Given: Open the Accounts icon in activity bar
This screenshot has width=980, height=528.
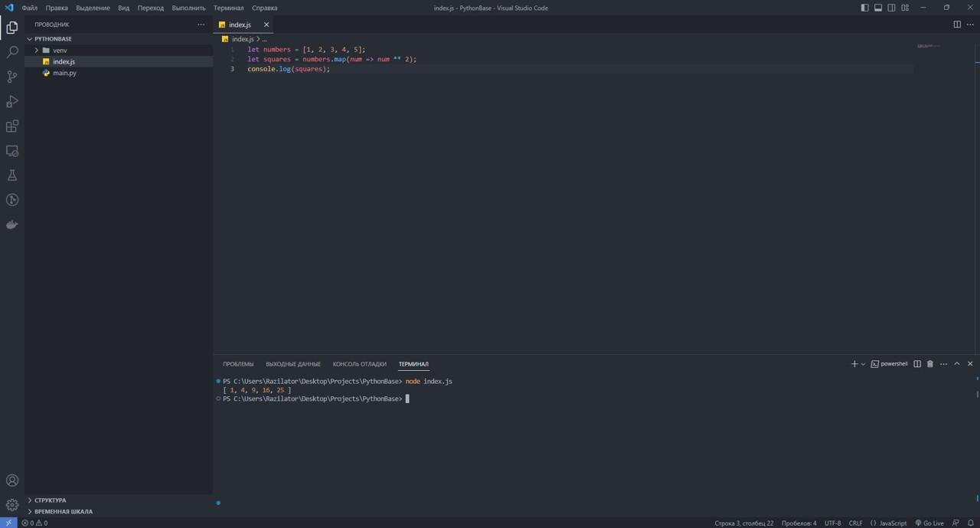Looking at the screenshot, I should point(12,480).
